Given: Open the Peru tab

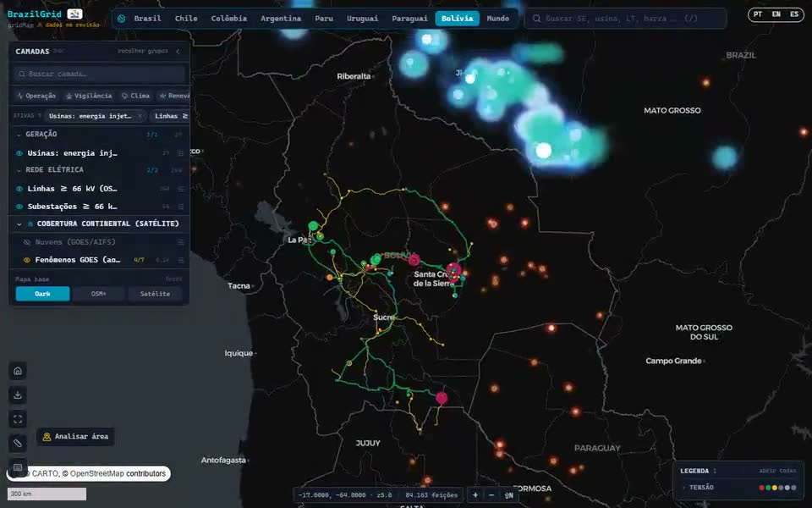Looking at the screenshot, I should (324, 19).
